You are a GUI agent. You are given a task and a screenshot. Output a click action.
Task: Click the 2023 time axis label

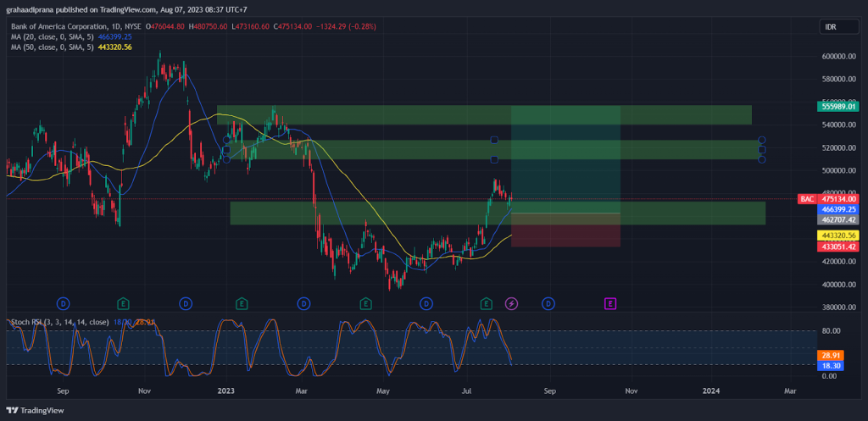pyautogui.click(x=225, y=391)
